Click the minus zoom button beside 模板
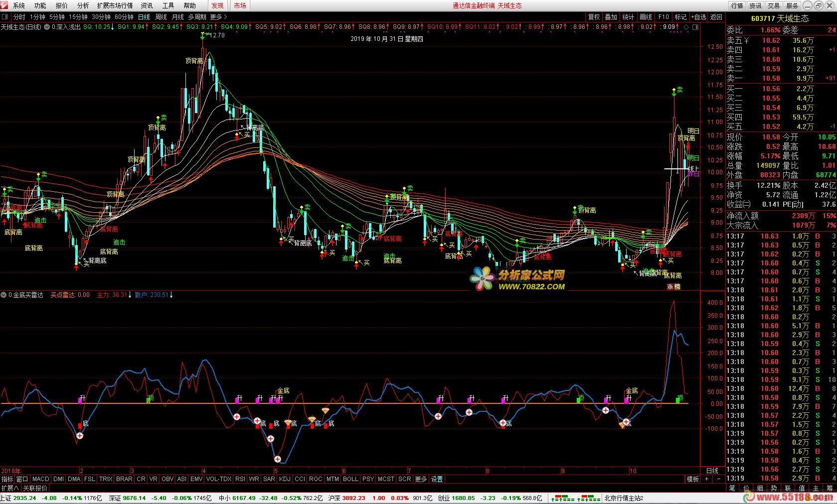837x504 pixels. pyautogui.click(x=719, y=479)
